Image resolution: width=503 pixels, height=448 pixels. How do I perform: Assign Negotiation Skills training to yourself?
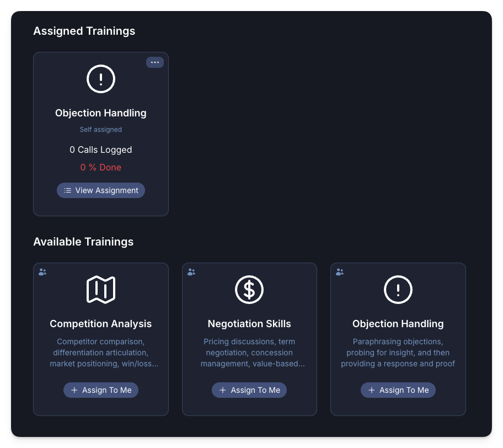pyautogui.click(x=249, y=390)
